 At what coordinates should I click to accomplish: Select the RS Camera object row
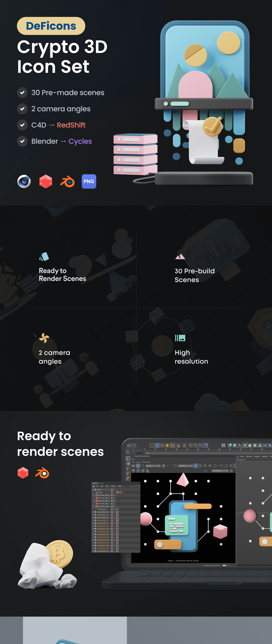click(116, 509)
